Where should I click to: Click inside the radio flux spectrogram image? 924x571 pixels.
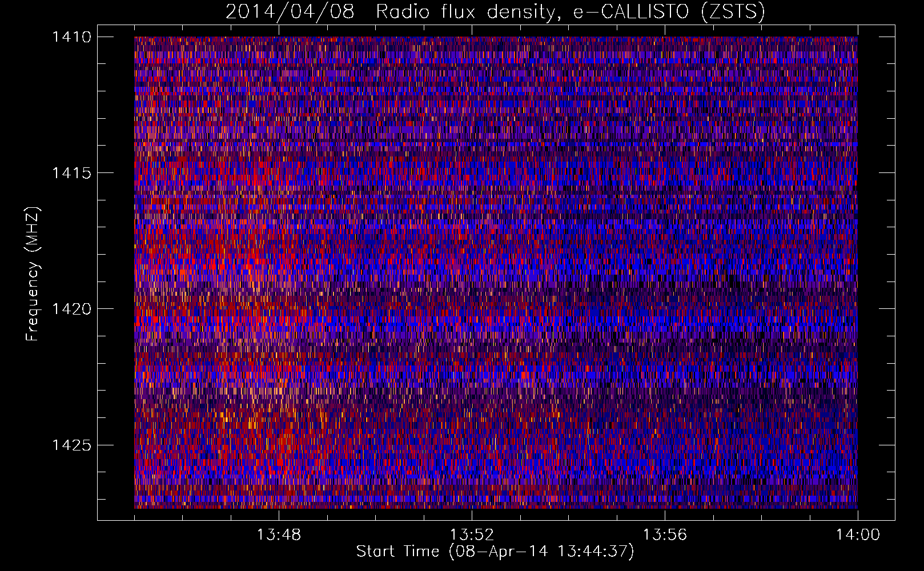496,272
